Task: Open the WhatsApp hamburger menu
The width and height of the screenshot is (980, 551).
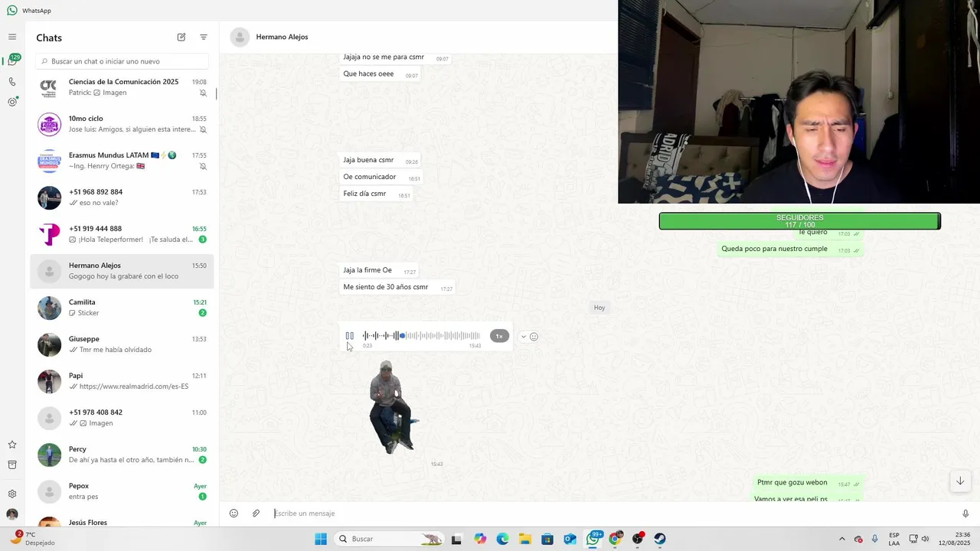Action: pos(12,37)
